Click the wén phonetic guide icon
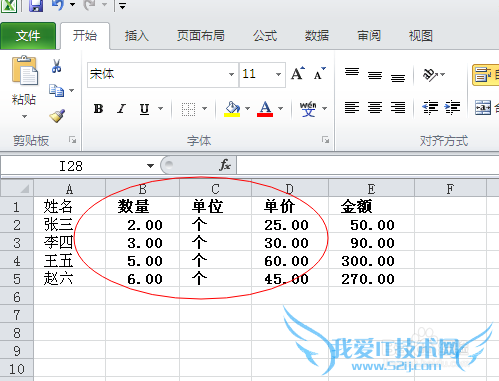 pyautogui.click(x=308, y=109)
